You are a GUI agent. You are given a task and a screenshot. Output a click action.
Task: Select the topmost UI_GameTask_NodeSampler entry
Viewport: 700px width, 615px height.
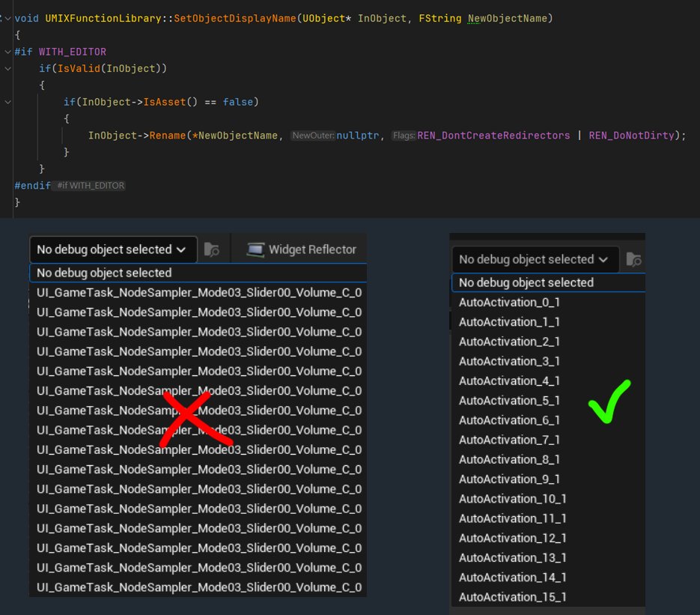(197, 292)
